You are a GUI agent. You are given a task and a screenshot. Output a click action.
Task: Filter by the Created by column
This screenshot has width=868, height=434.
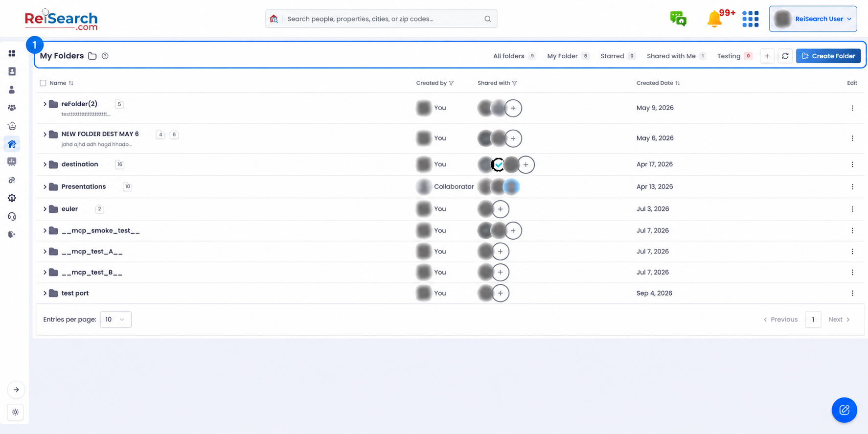(x=451, y=83)
